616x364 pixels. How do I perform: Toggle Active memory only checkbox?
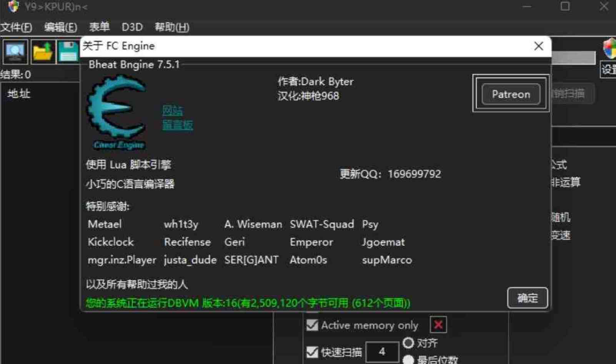click(312, 325)
